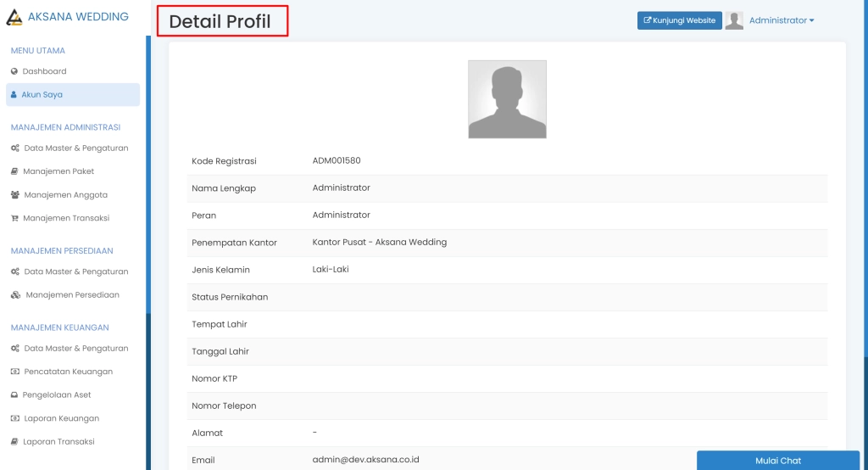868x470 pixels.
Task: Click the Pengelolaan Aset drive icon
Action: click(14, 395)
